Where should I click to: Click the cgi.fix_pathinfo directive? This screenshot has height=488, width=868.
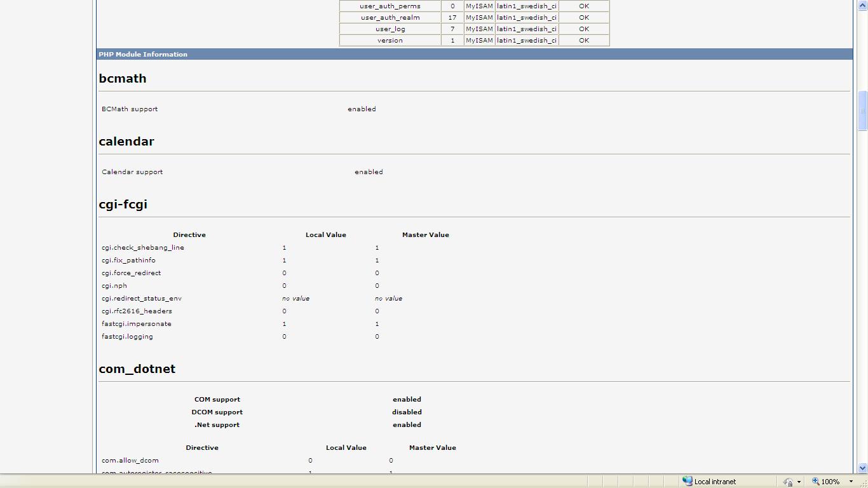tap(128, 260)
